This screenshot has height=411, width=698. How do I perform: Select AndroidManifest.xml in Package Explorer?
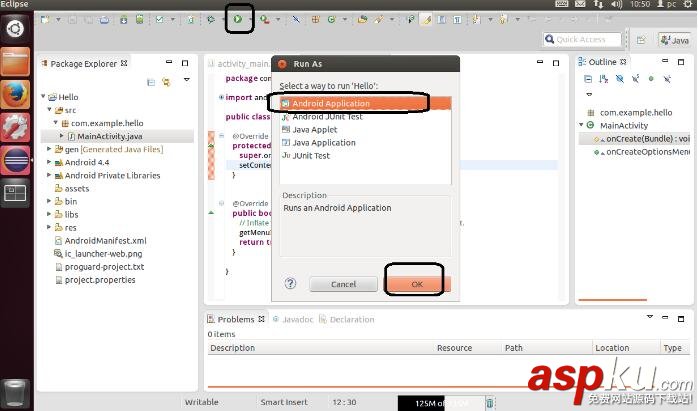click(106, 240)
